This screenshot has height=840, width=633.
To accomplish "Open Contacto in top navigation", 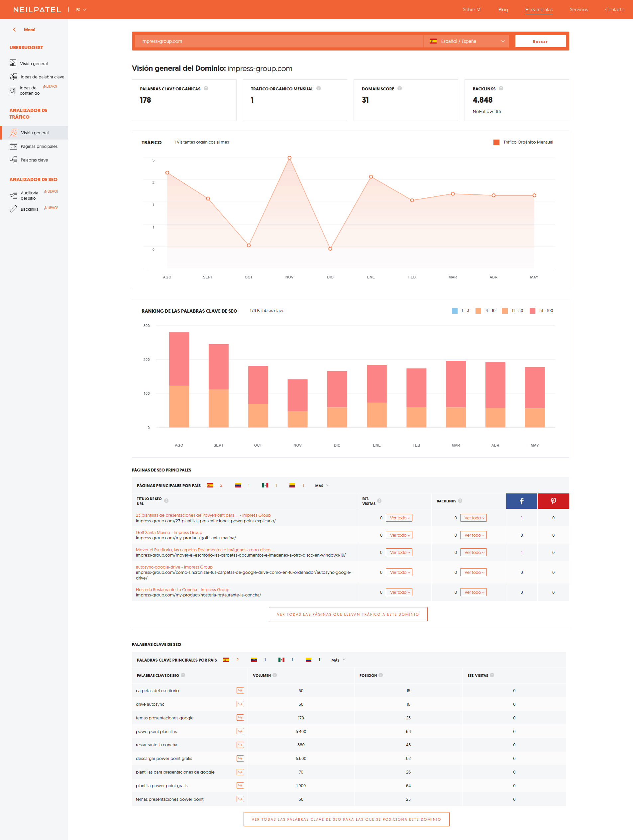I will 614,10.
